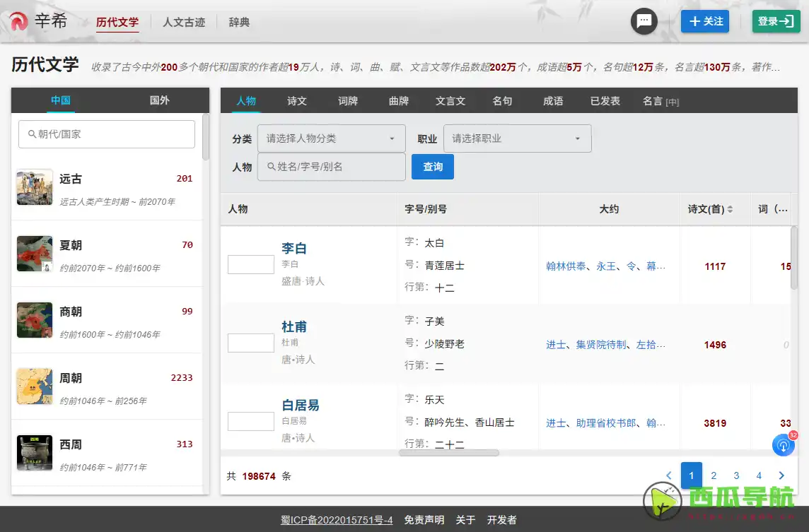Switch to the 诗文 tab

coord(297,100)
